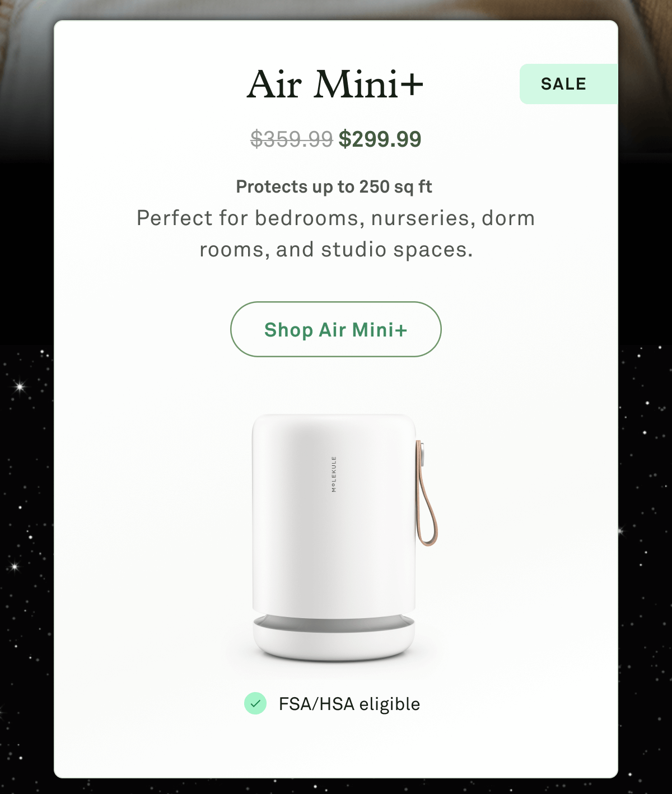This screenshot has height=794, width=672.
Task: Expand the Air Mini+ product card
Action: (x=335, y=392)
